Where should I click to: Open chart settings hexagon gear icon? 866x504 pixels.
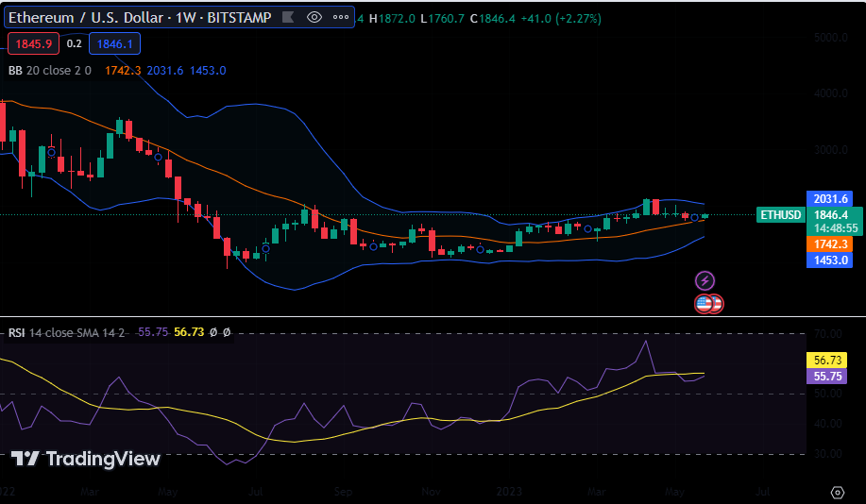coord(837,492)
